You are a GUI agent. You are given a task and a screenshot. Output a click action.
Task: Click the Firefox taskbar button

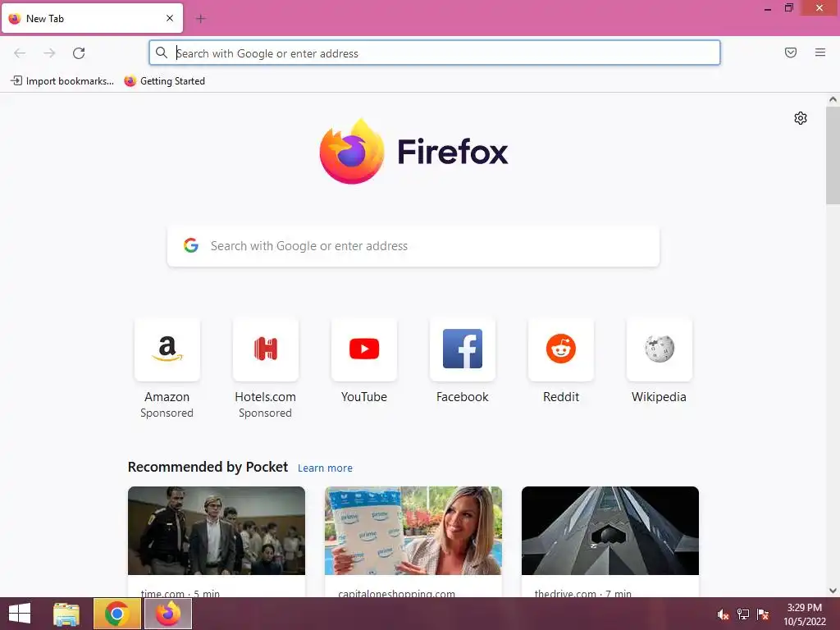pyautogui.click(x=168, y=614)
